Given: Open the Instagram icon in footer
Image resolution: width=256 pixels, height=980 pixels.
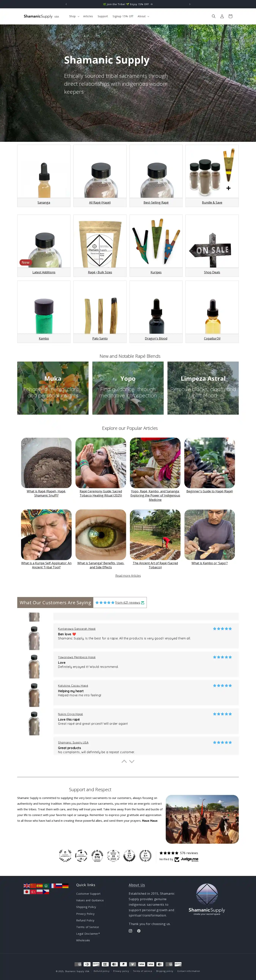Looking at the screenshot, I should point(130,931).
